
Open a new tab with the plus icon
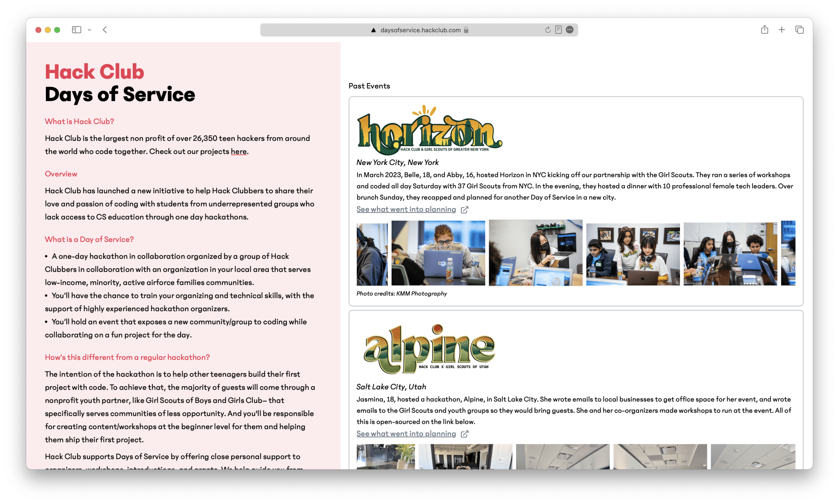point(782,30)
